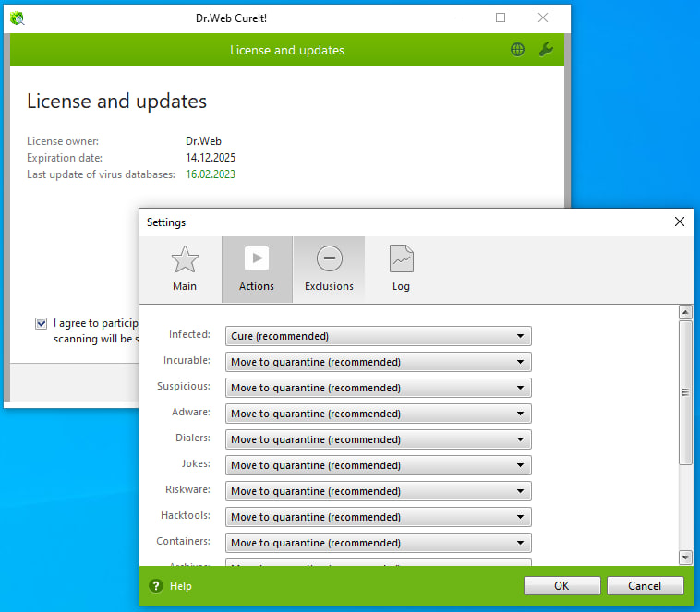The width and height of the screenshot is (700, 612).
Task: Click the 'Hacktools:' label
Action: (186, 515)
